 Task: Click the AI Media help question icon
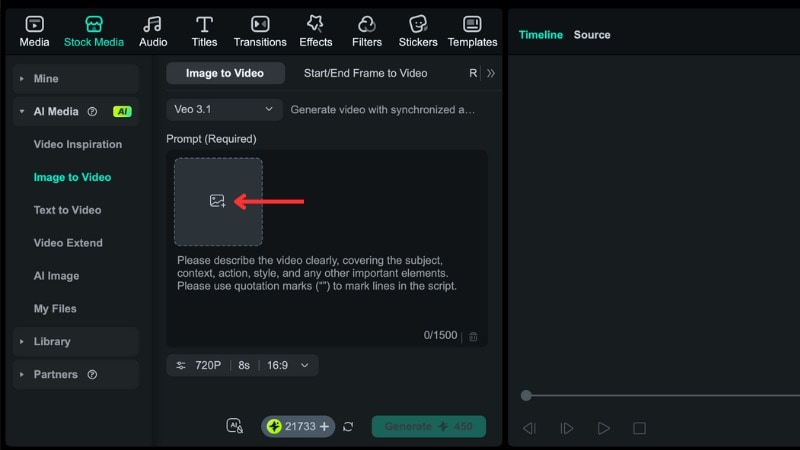tap(92, 112)
